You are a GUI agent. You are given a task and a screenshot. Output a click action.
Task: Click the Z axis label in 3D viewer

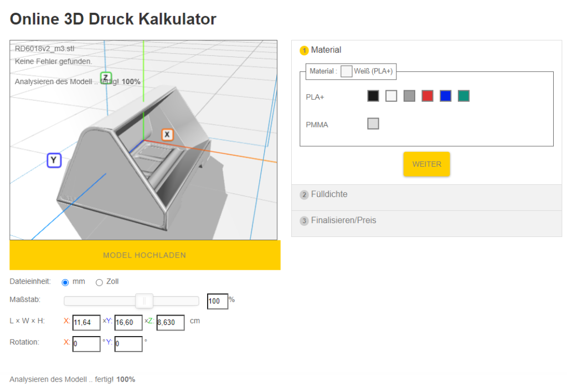(106, 78)
